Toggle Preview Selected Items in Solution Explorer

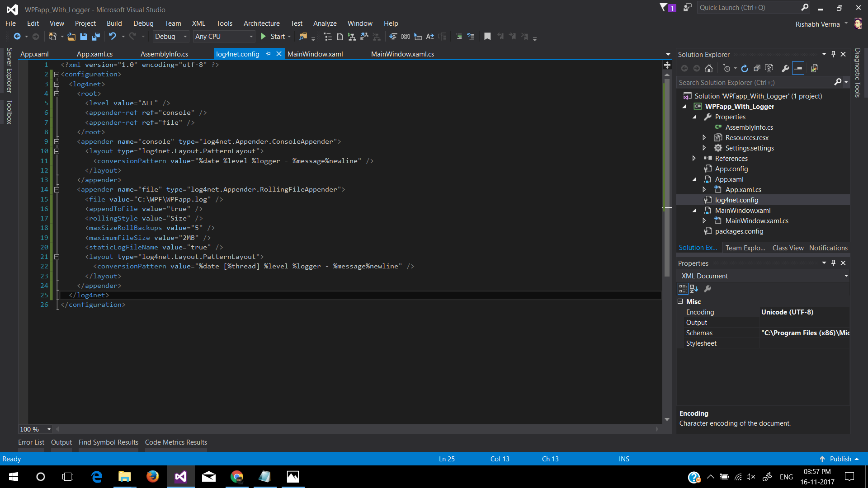[x=798, y=68]
